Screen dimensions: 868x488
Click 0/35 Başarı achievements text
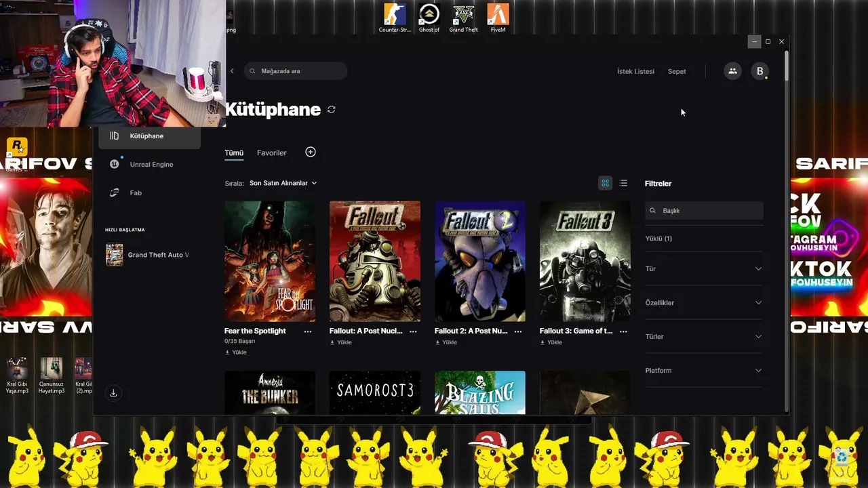239,342
